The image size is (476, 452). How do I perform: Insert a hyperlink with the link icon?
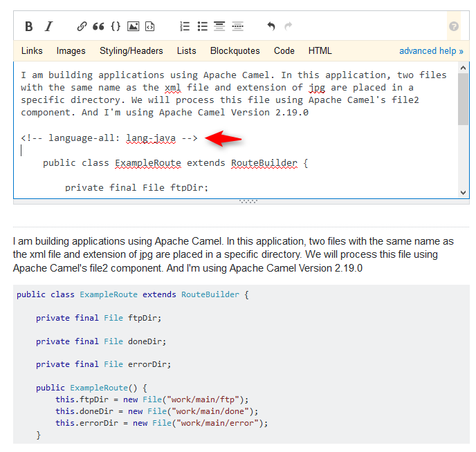pos(82,26)
